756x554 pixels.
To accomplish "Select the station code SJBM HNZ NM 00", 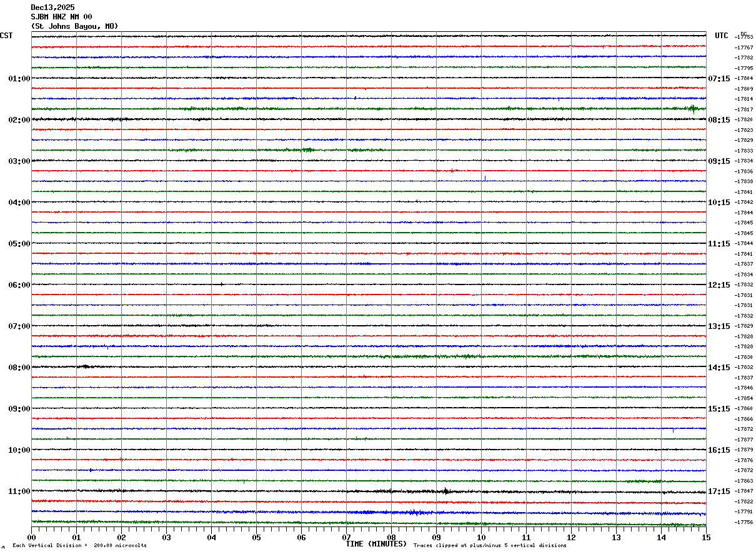I will pos(61,17).
